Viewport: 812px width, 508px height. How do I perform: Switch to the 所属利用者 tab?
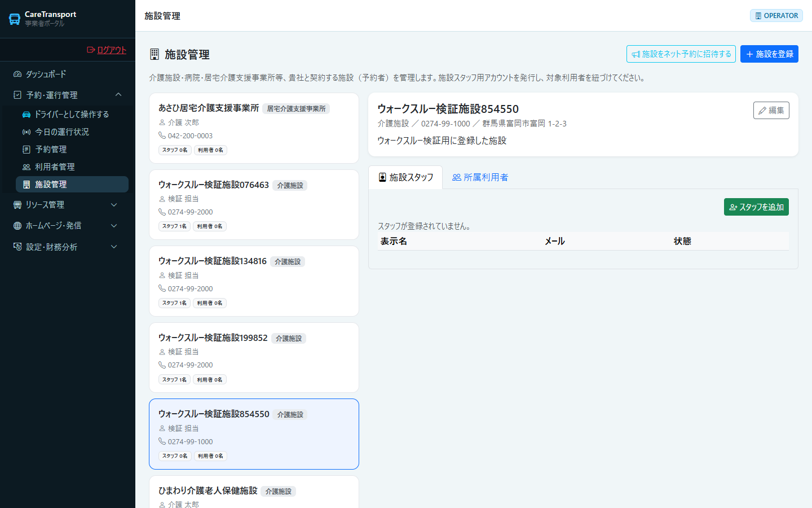pyautogui.click(x=480, y=177)
